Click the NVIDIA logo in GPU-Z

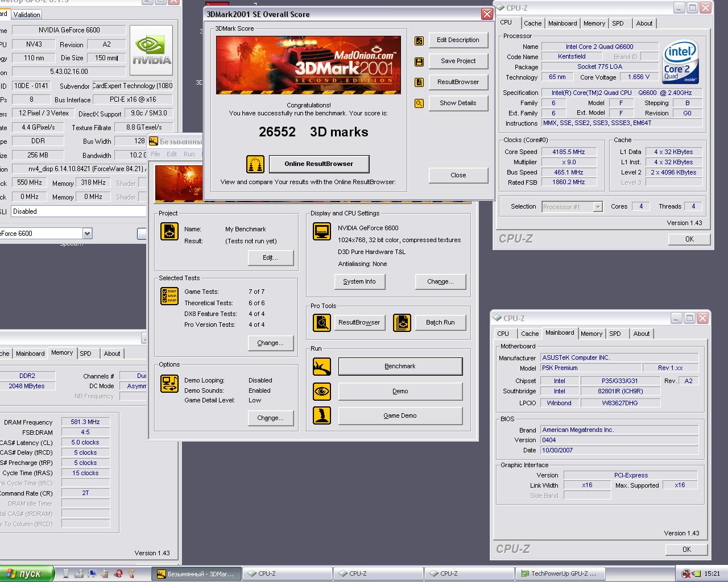click(x=151, y=51)
